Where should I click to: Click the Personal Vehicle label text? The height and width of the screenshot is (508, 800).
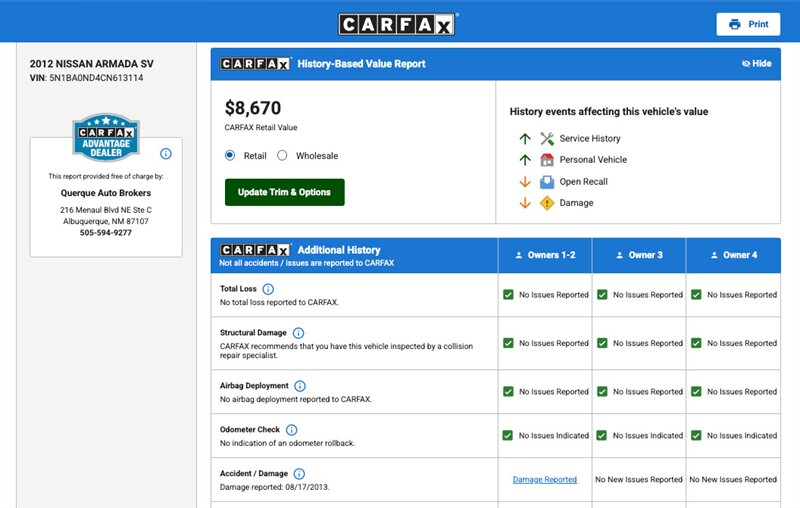click(x=593, y=160)
